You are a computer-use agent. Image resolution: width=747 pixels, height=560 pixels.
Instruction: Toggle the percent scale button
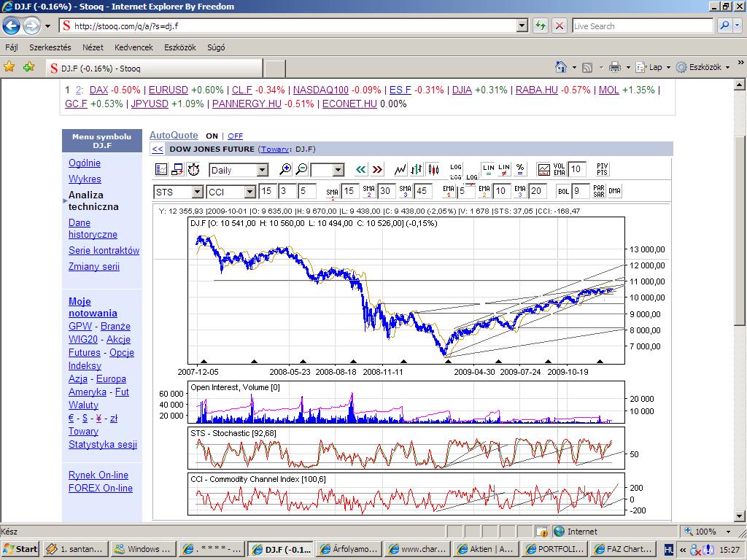[520, 169]
